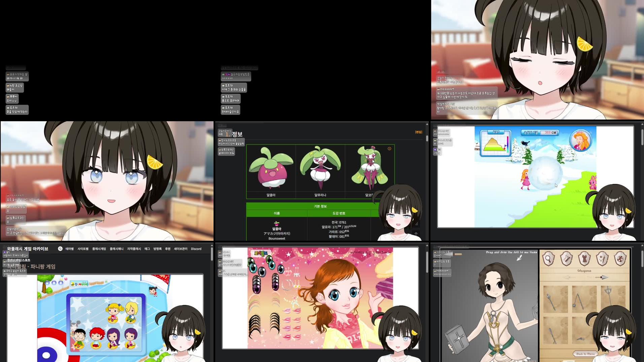Screen dimensions: 644x362
Task: Open the 테마별 menu
Action: pos(69,249)
